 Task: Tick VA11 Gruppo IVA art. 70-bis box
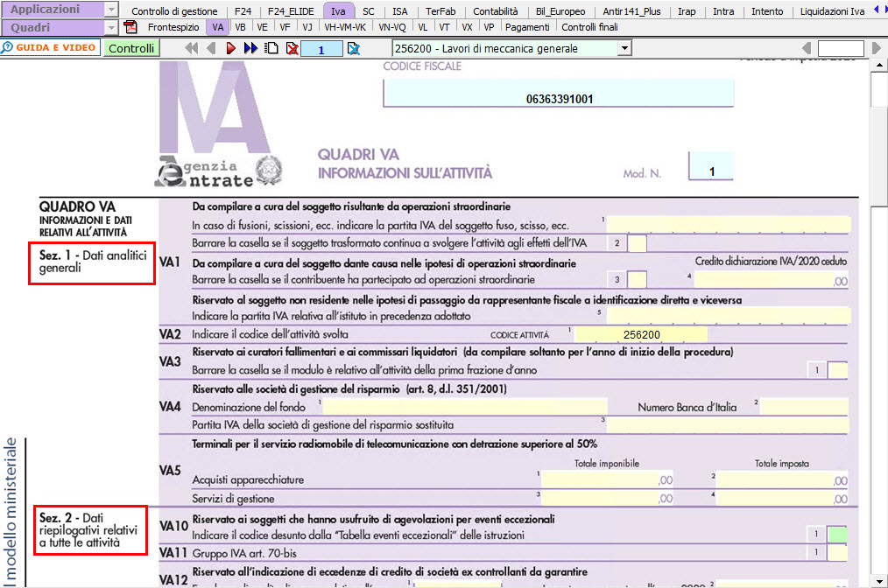coord(837,552)
